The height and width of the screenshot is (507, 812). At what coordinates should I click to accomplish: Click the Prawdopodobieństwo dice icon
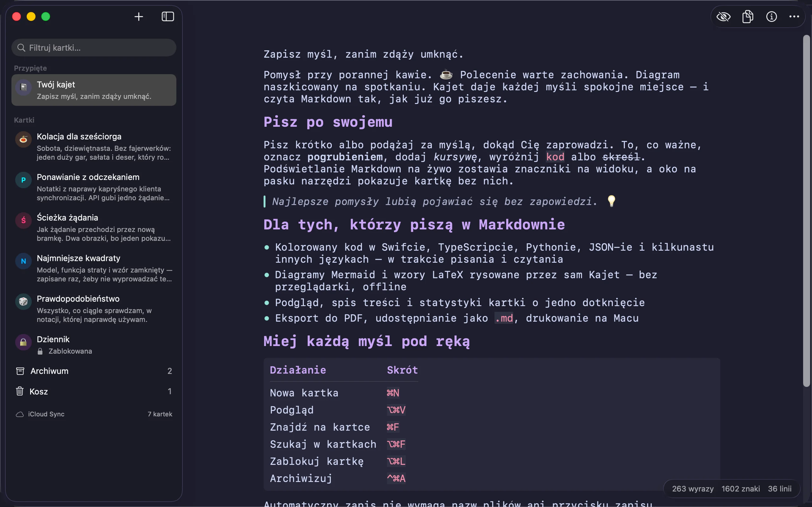click(23, 302)
